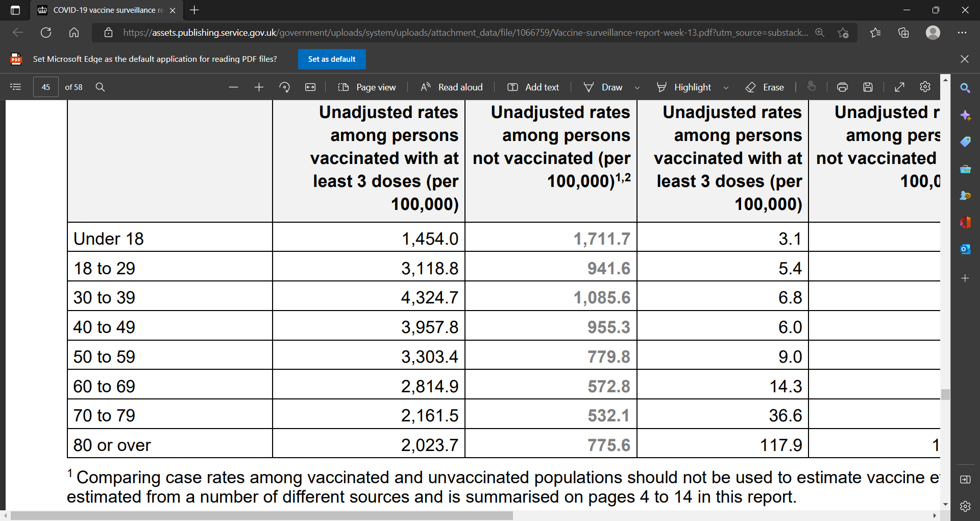Go back to previous page
980x521 pixels.
tap(18, 33)
